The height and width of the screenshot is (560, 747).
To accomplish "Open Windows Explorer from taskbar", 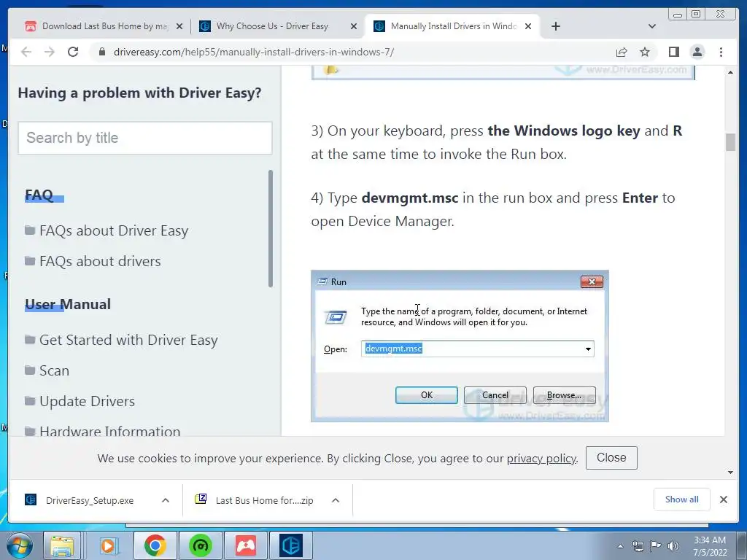I will pos(62,545).
